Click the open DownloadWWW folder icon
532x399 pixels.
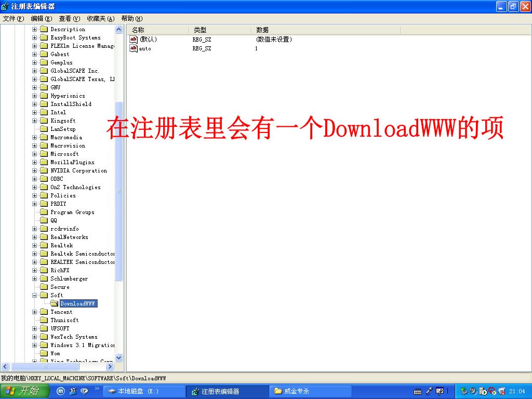point(54,303)
